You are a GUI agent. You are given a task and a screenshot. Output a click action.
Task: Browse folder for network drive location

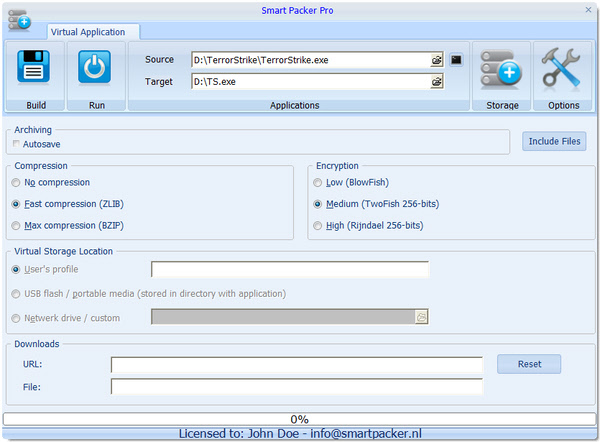click(x=421, y=316)
